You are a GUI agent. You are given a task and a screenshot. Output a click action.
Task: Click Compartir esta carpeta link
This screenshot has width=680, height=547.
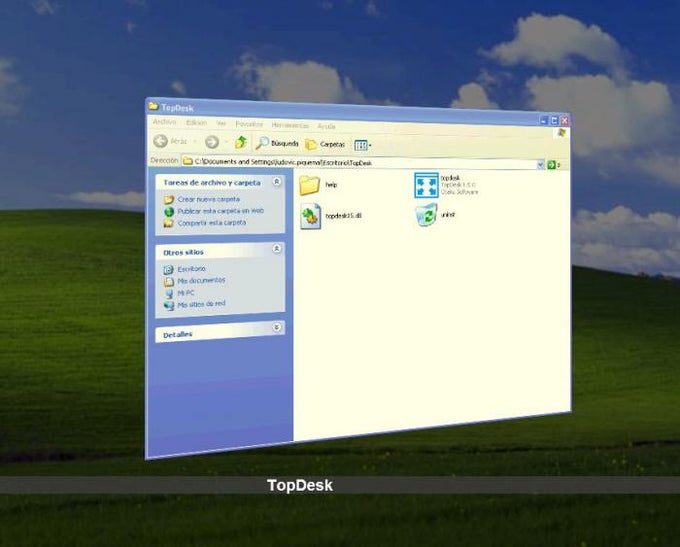click(x=212, y=223)
